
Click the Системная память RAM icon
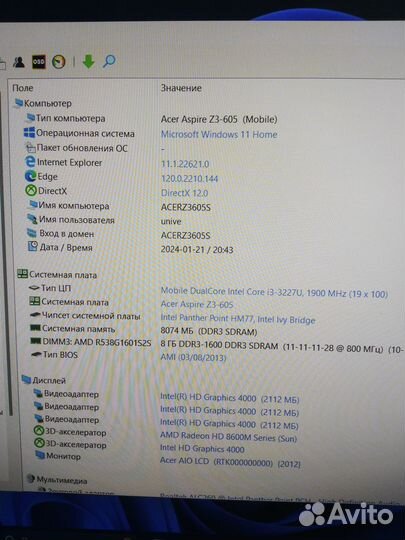pos(35,328)
